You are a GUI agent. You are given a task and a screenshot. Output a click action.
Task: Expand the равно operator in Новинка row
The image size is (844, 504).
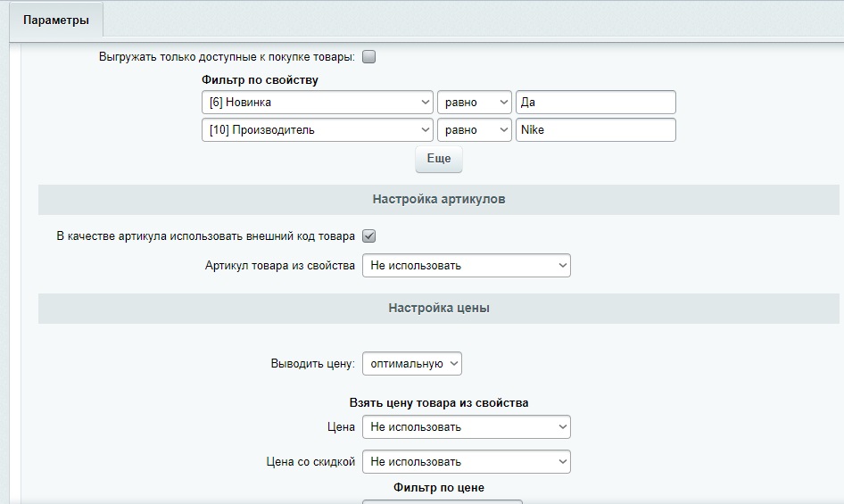[x=474, y=103]
